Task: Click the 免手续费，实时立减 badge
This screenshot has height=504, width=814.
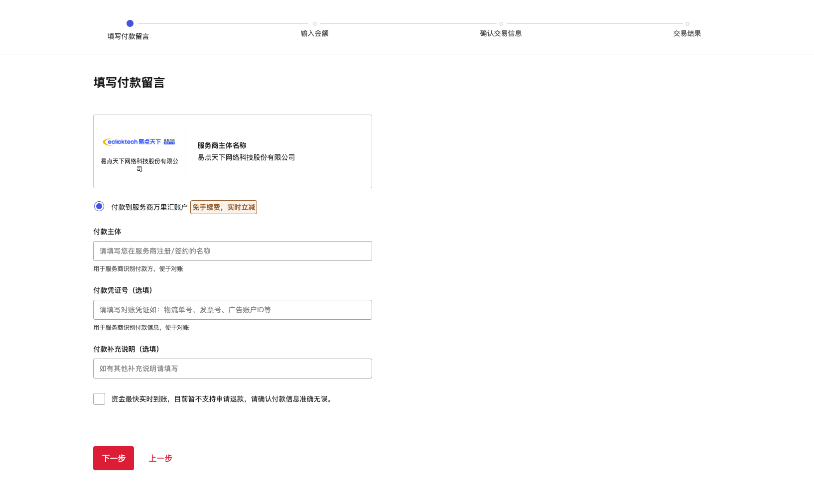Action: [223, 207]
